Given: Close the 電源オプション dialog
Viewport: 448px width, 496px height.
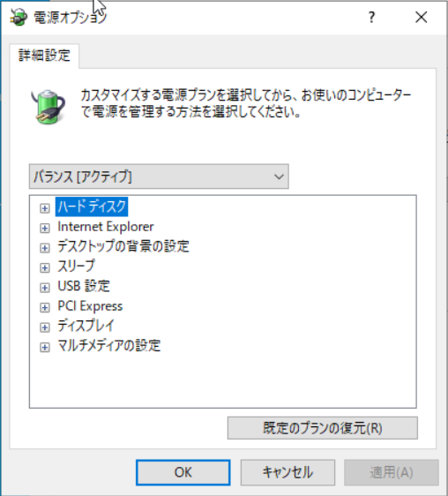Looking at the screenshot, I should (422, 17).
